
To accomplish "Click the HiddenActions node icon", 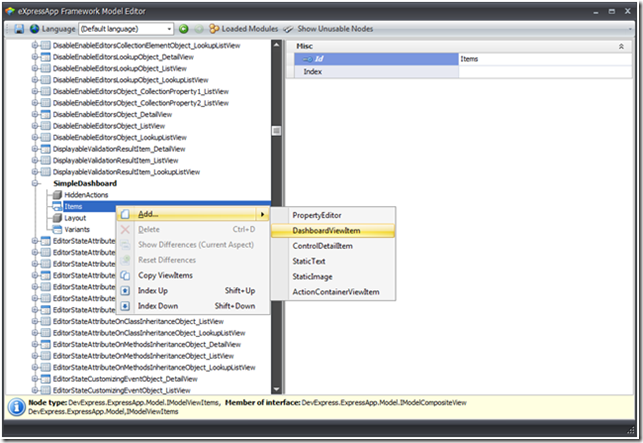I will pyautogui.click(x=57, y=195).
